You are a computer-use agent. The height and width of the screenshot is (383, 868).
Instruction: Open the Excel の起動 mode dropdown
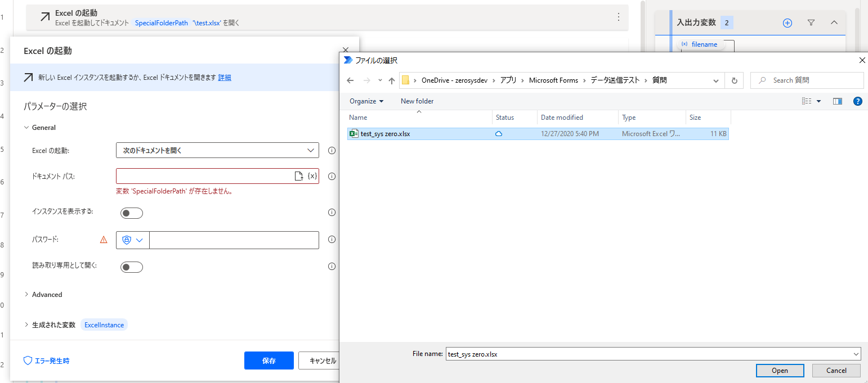pyautogui.click(x=217, y=150)
